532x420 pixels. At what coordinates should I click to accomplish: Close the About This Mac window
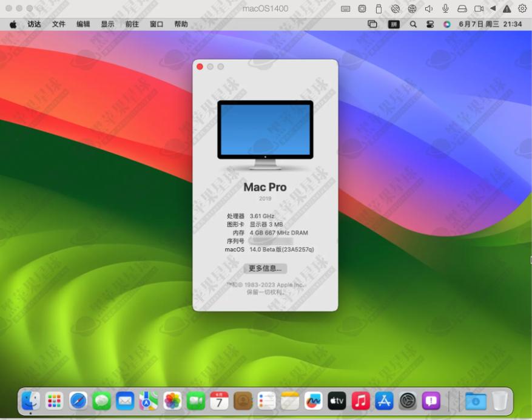tap(200, 67)
